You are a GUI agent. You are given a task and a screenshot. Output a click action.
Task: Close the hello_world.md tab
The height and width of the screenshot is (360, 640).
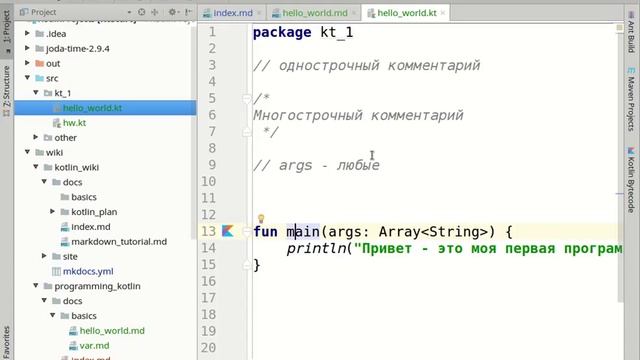pos(354,13)
